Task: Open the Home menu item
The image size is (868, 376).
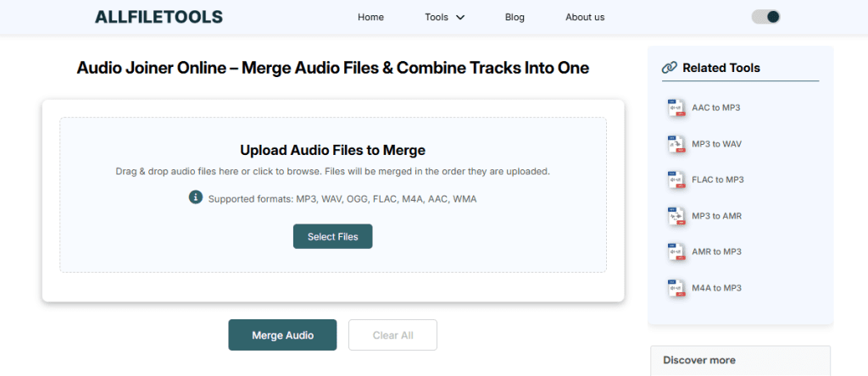Action: point(370,17)
